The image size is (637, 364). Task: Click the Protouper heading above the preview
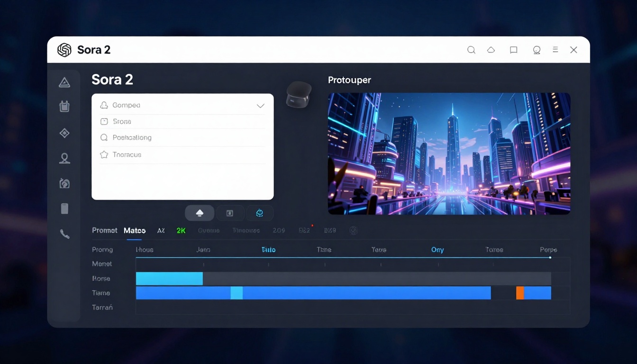[x=349, y=80]
